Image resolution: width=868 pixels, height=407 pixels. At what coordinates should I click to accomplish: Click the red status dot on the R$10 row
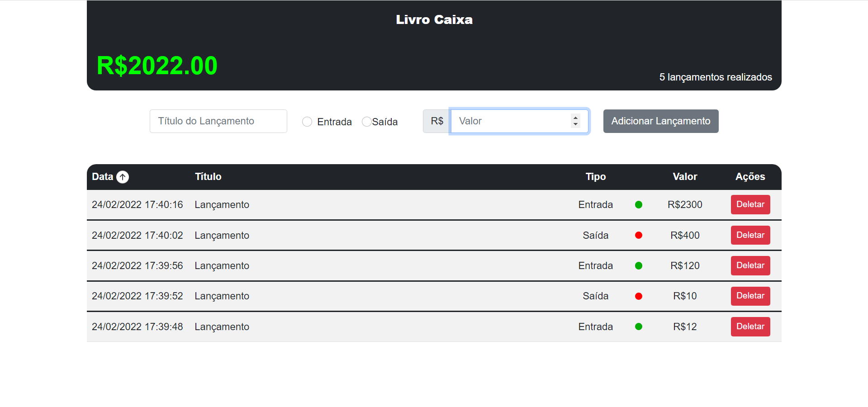pos(638,296)
